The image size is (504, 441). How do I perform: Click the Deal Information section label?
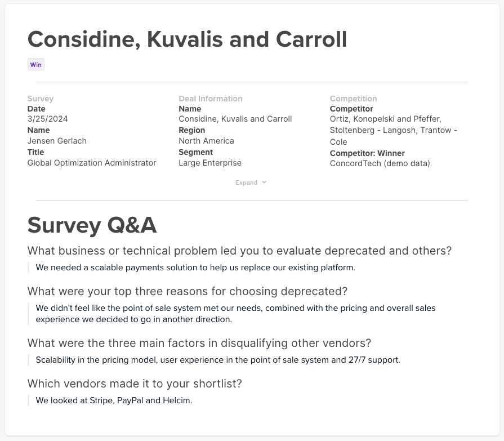pos(210,99)
